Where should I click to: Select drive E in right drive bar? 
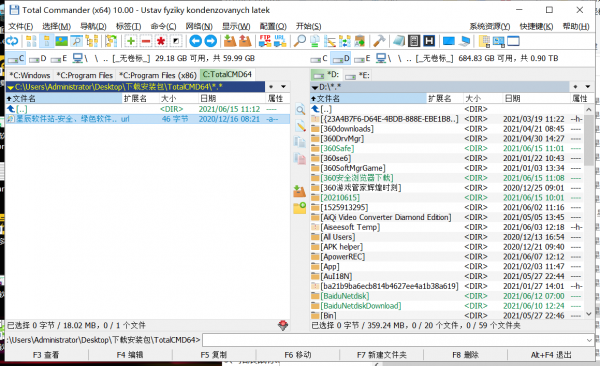(x=362, y=59)
